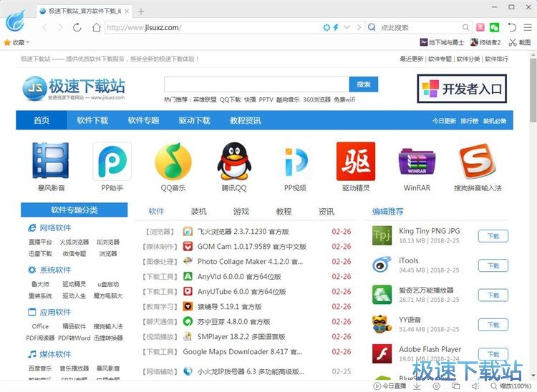Open the address bar dropdown chevron
Viewport: 537px width, 392px height.
(x=347, y=27)
